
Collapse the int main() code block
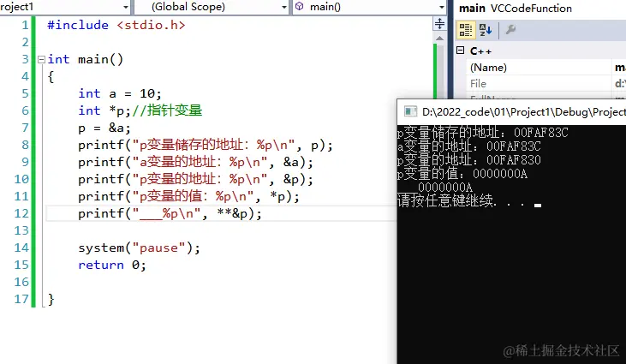point(41,59)
